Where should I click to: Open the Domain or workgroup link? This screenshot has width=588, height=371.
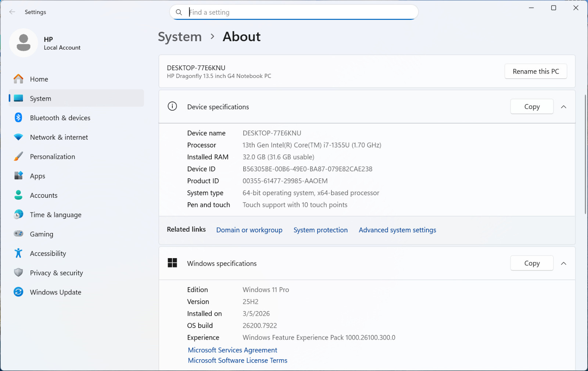click(249, 230)
